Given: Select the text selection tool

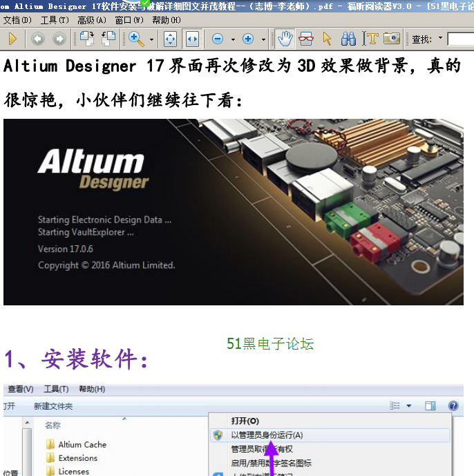Looking at the screenshot, I should (370, 39).
